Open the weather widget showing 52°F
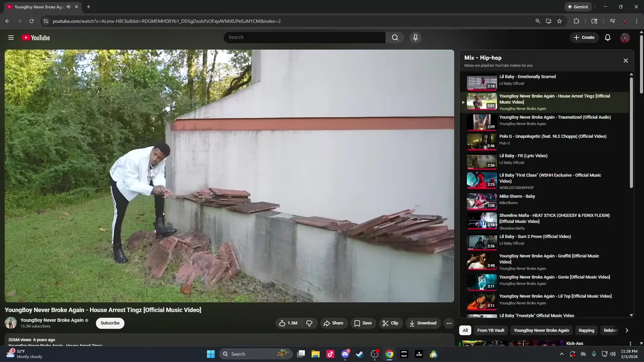This screenshot has height=362, width=644. 24,354
